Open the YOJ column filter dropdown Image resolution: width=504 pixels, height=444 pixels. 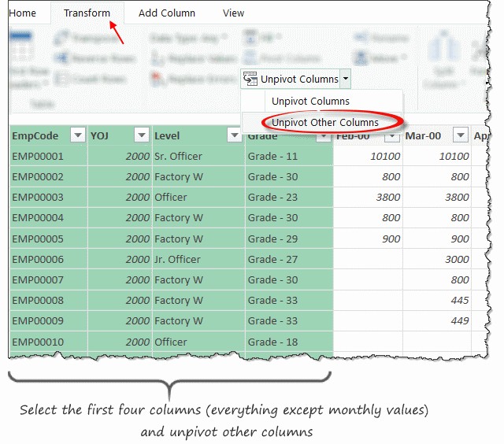click(x=141, y=135)
